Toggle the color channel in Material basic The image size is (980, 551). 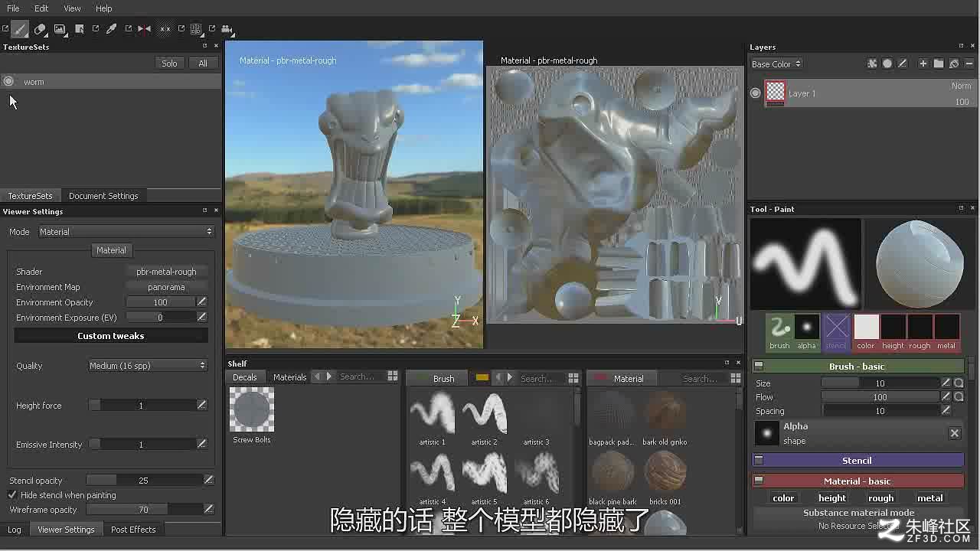783,498
